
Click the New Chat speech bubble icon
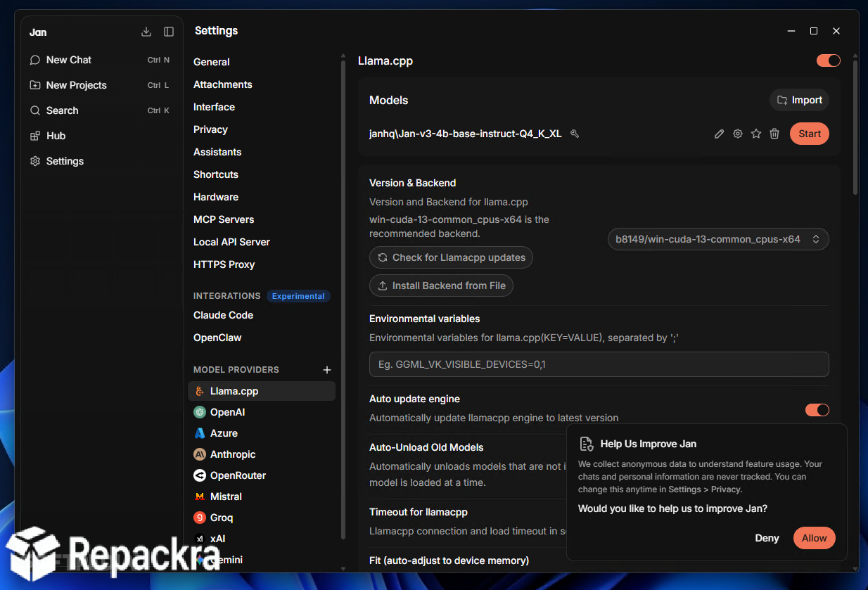[x=35, y=60]
